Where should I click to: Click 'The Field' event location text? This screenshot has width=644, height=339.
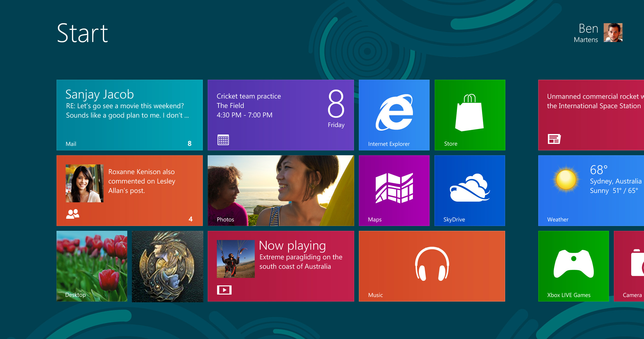(x=230, y=106)
